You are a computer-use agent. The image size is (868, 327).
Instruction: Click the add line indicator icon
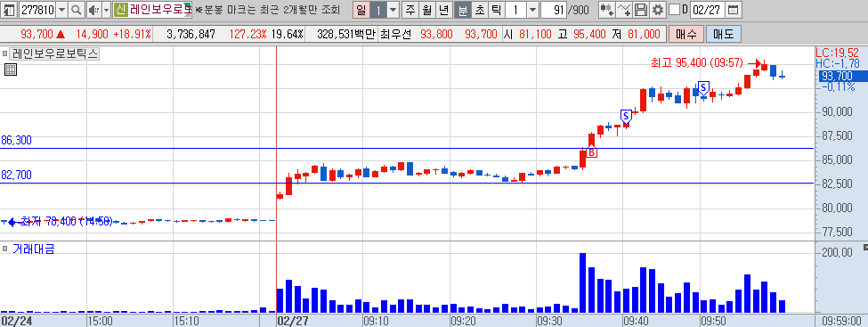pos(624,10)
